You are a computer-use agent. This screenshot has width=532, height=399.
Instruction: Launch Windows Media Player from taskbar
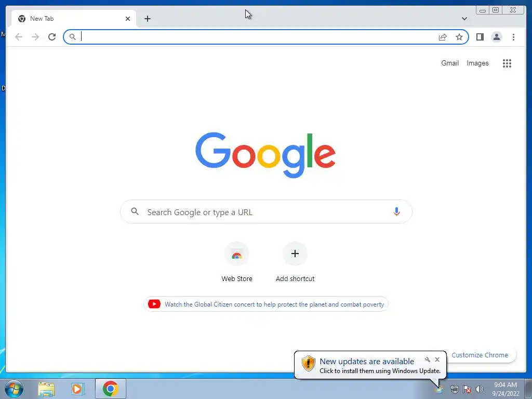tap(77, 389)
